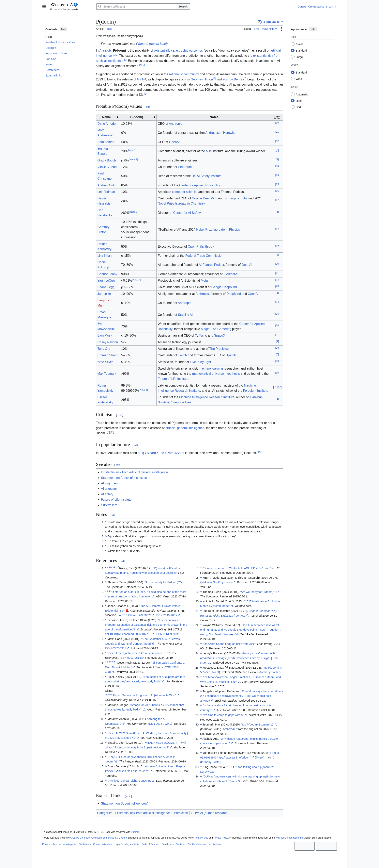This screenshot has width=379, height=868.
Task: Click the Center for AI Safety link
Action: click(187, 213)
